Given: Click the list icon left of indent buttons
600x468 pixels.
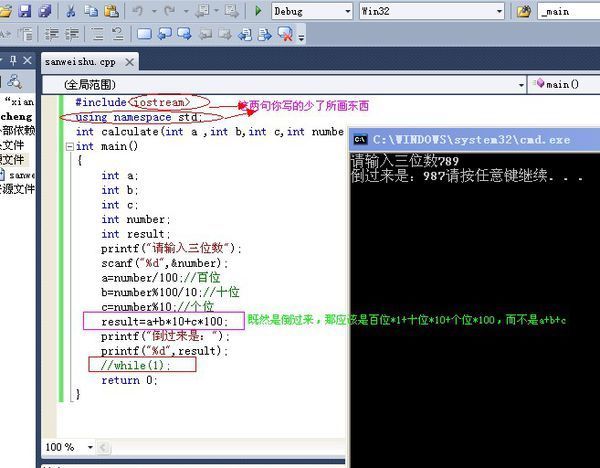Looking at the screenshot, I should (x=26, y=34).
